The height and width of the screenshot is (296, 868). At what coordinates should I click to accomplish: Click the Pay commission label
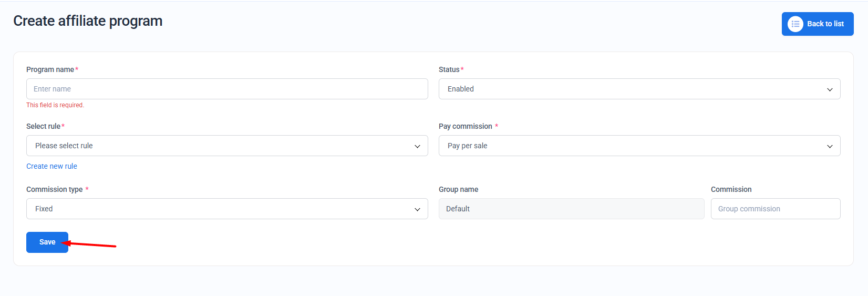[x=465, y=126]
